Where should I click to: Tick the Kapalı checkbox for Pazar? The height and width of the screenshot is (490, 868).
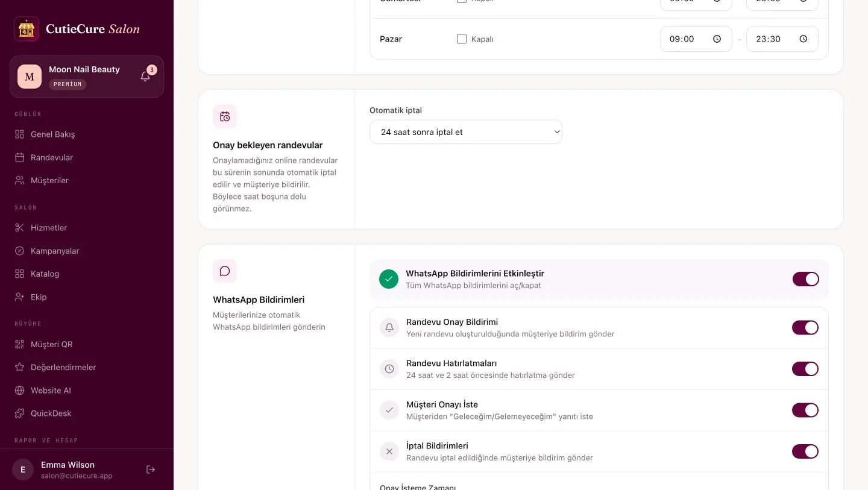pyautogui.click(x=462, y=39)
